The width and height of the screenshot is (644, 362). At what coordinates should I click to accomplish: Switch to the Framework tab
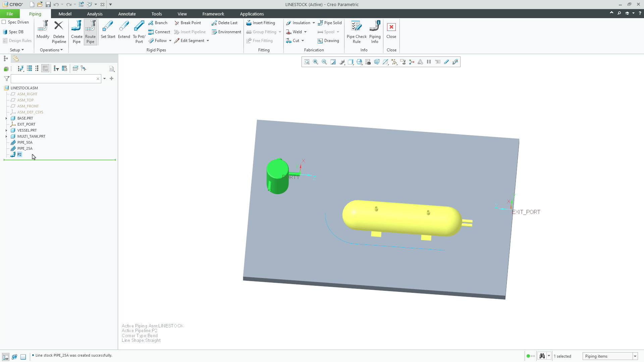click(x=213, y=14)
